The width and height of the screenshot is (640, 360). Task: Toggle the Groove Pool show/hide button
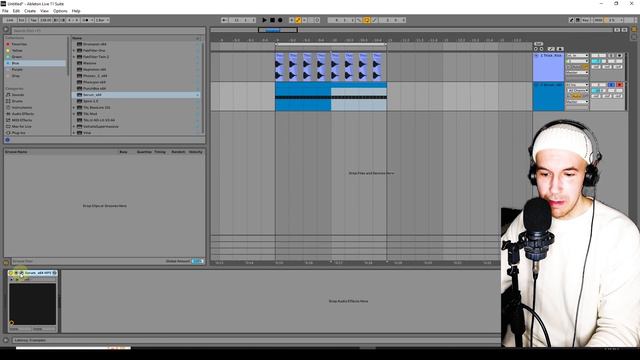pos(6,262)
